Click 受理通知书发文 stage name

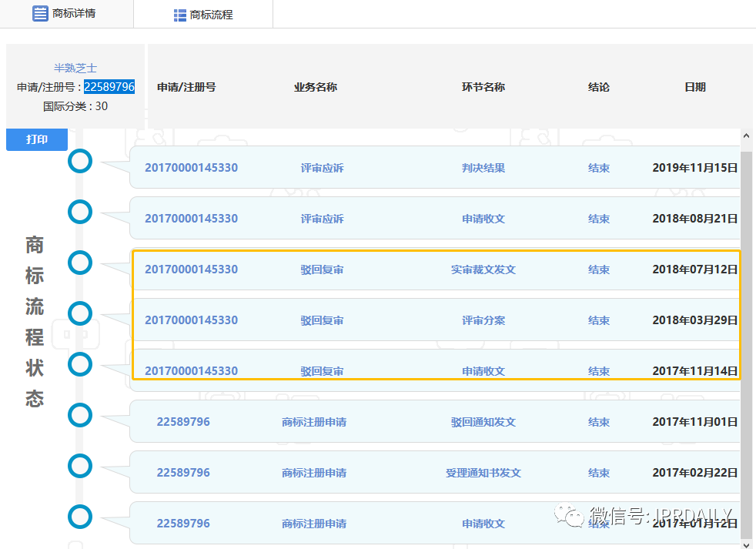coord(483,473)
